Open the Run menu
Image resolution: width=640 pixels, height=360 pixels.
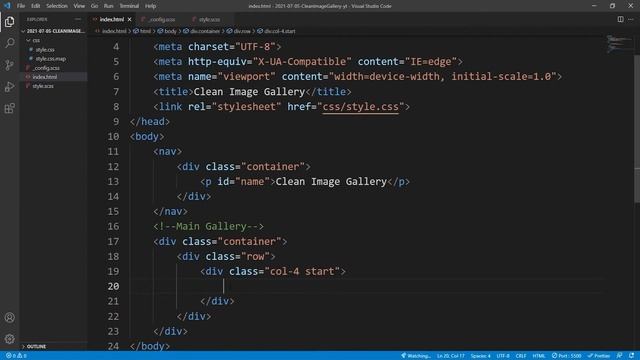[109, 6]
